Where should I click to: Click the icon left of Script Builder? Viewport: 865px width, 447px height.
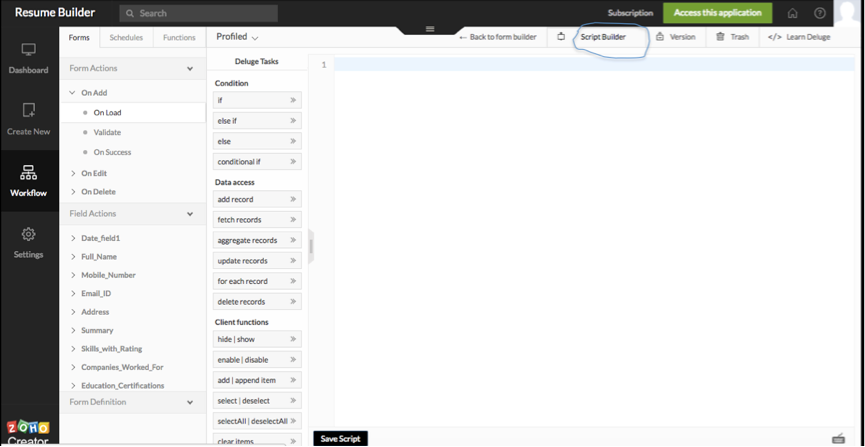coord(561,37)
